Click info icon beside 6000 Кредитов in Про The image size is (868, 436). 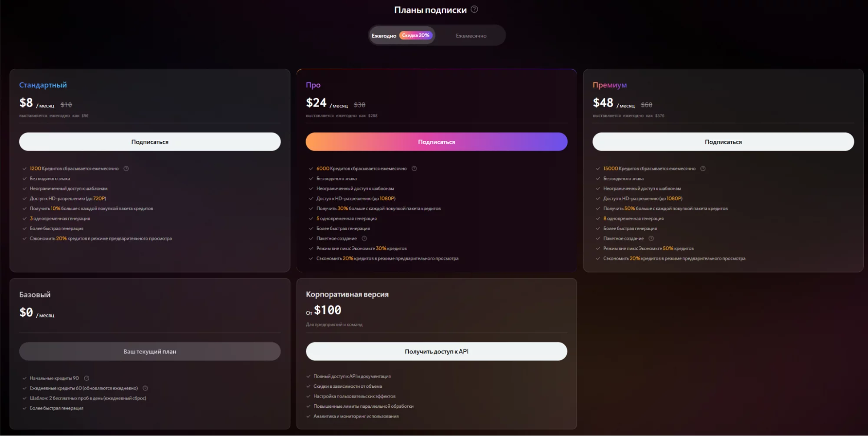pos(414,169)
